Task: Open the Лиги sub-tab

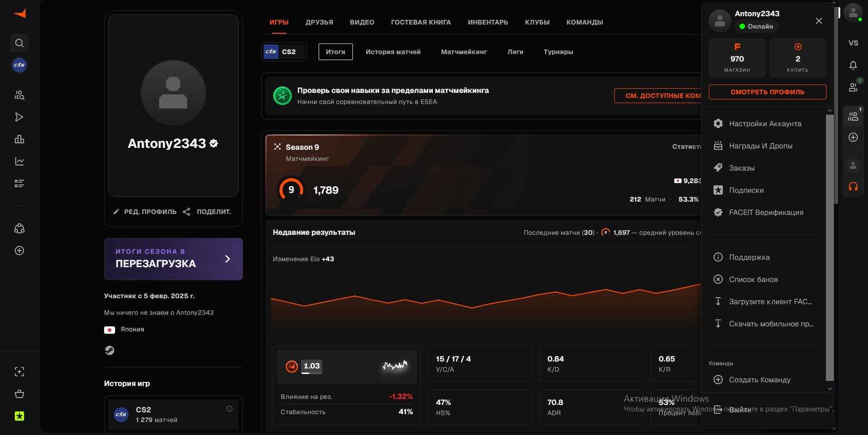Action: (x=515, y=52)
